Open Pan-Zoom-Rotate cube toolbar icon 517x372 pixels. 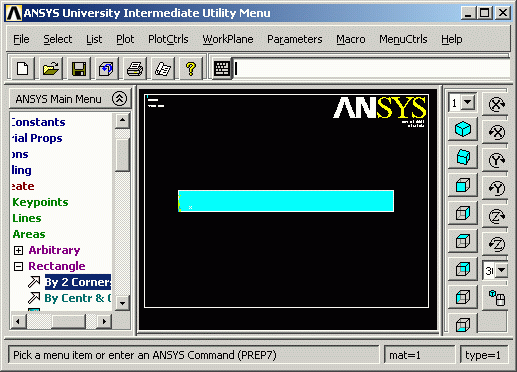(106, 69)
